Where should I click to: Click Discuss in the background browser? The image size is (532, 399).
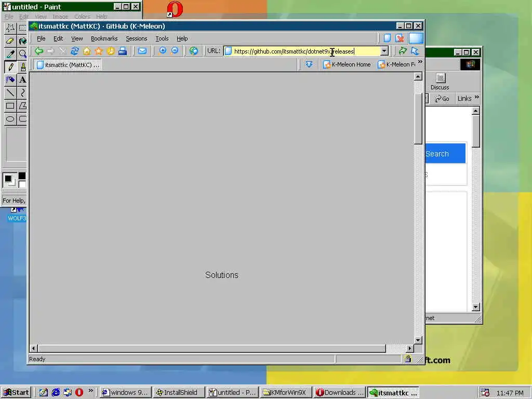[440, 82]
